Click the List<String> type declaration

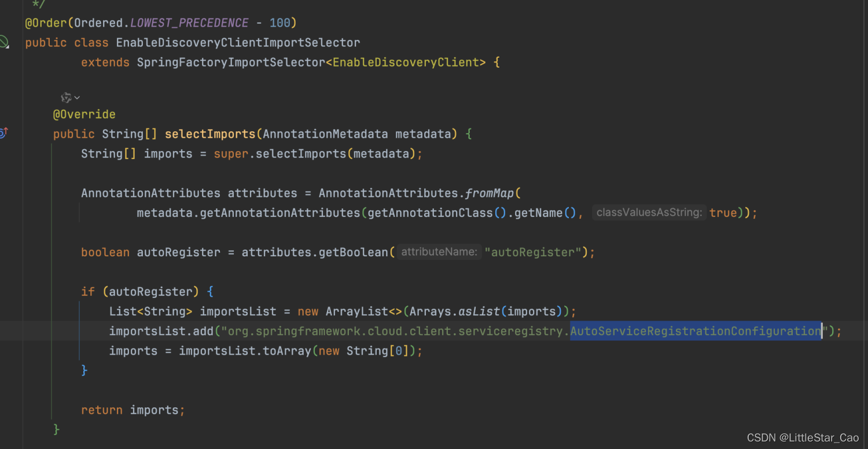click(150, 311)
